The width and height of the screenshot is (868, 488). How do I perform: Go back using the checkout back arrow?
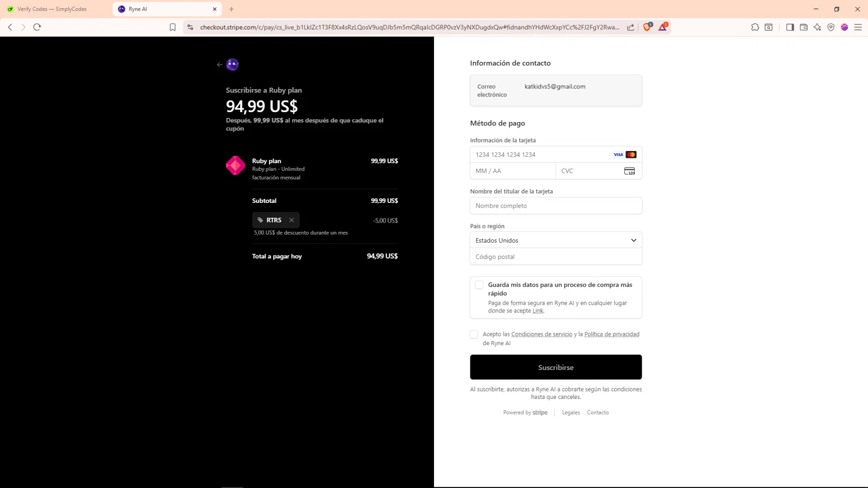coord(219,65)
